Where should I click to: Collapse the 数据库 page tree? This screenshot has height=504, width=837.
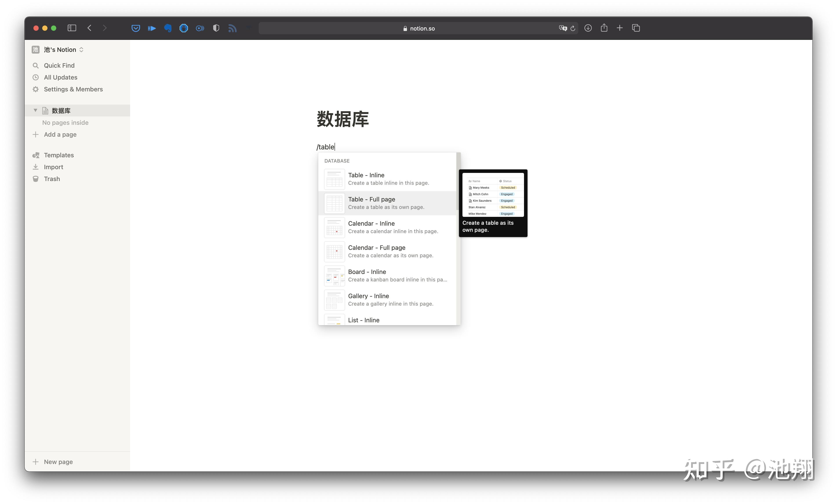pos(35,110)
